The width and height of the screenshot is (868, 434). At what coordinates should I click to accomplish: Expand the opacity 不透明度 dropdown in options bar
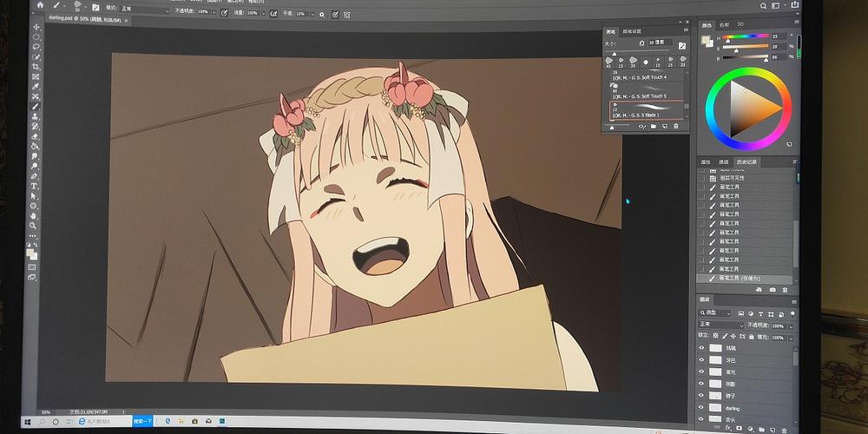pyautogui.click(x=214, y=11)
